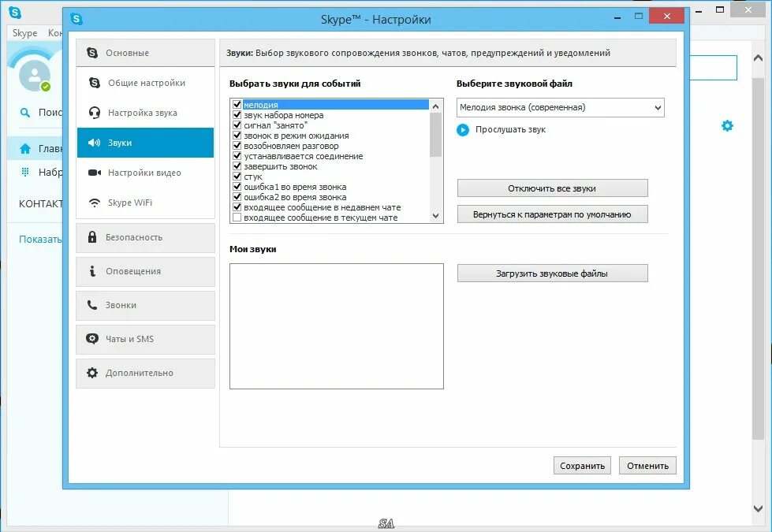Image resolution: width=772 pixels, height=532 pixels.
Task: Click the gear icon next to Дополнительно
Action: click(x=92, y=373)
